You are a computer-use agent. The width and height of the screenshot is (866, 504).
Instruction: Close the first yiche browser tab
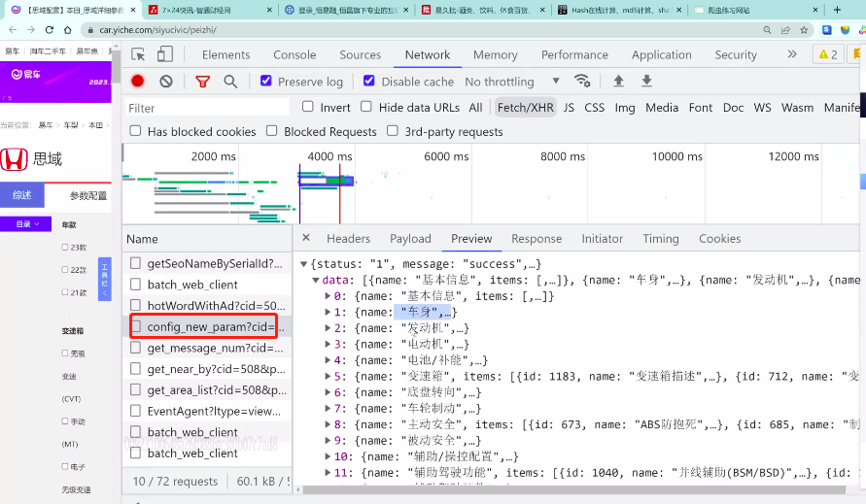pyautogui.click(x=133, y=10)
